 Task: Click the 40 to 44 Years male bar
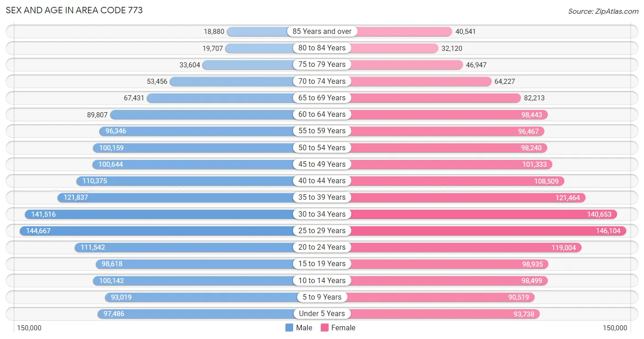click(199, 181)
